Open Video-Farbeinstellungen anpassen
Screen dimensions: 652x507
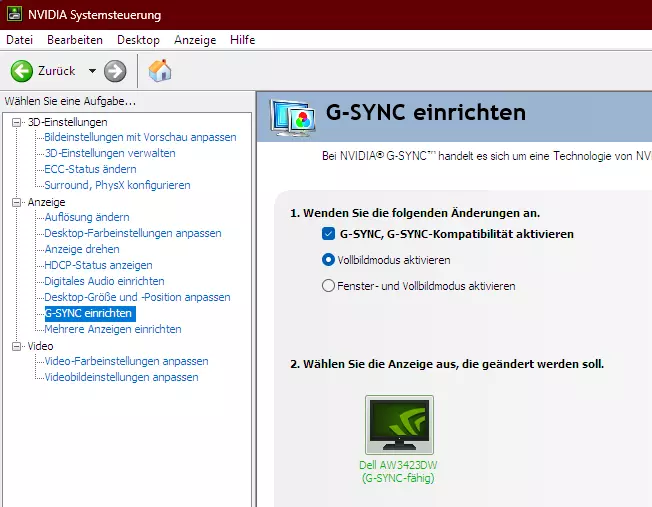point(126,361)
